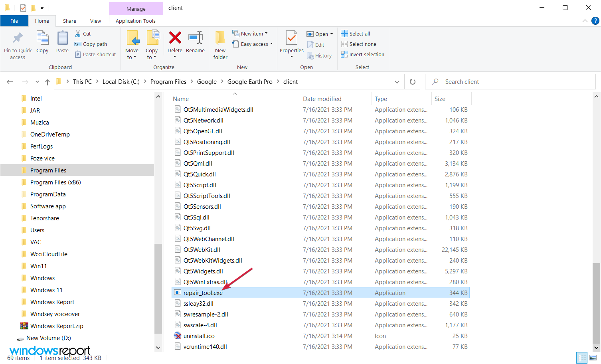The height and width of the screenshot is (364, 601).
Task: Select the vcruntime140.dll file
Action: pyautogui.click(x=205, y=347)
